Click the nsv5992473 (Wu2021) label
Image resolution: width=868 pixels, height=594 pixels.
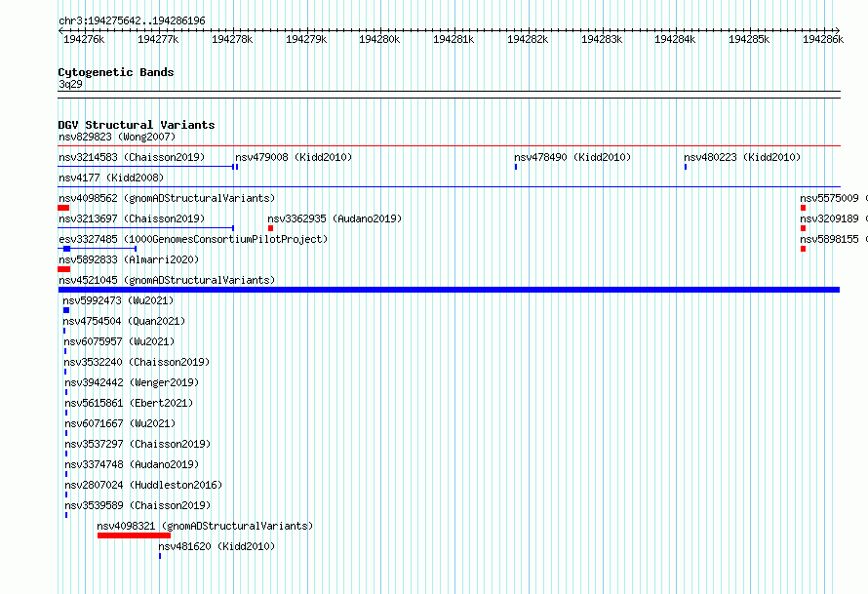(x=118, y=300)
